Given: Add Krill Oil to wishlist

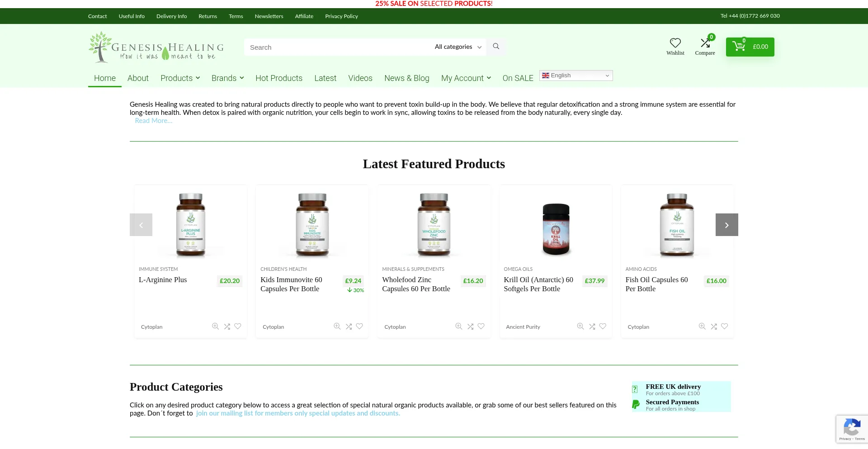Looking at the screenshot, I should 603,326.
